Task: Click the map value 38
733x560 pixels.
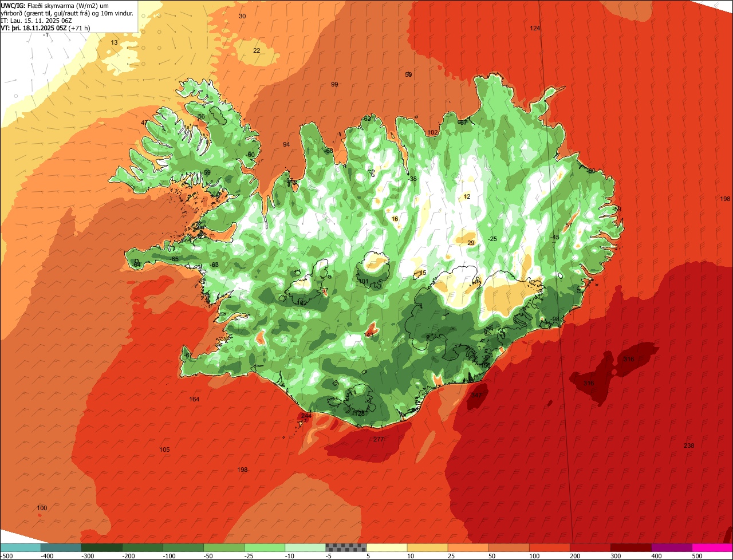Action: [x=413, y=179]
